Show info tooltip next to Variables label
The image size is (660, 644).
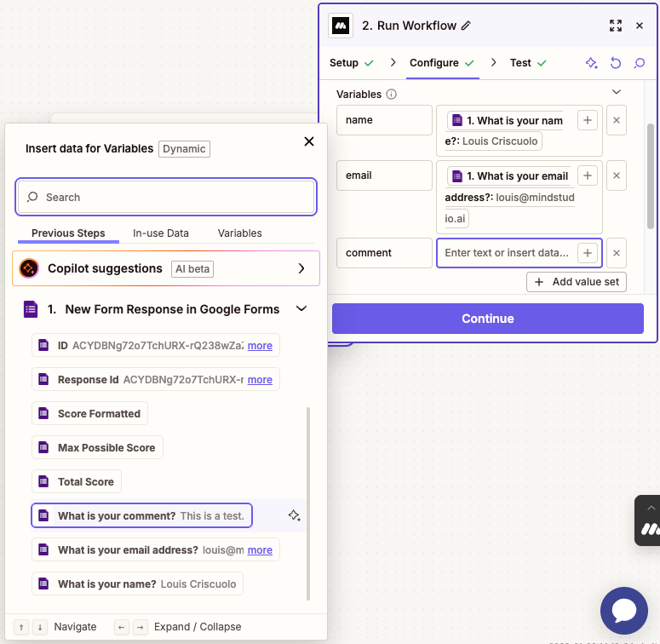pyautogui.click(x=391, y=95)
